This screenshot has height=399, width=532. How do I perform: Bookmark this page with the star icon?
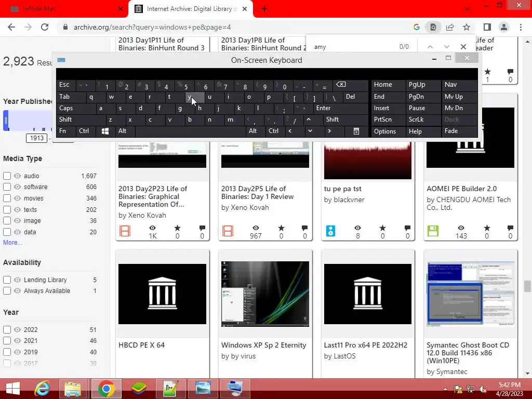[467, 27]
